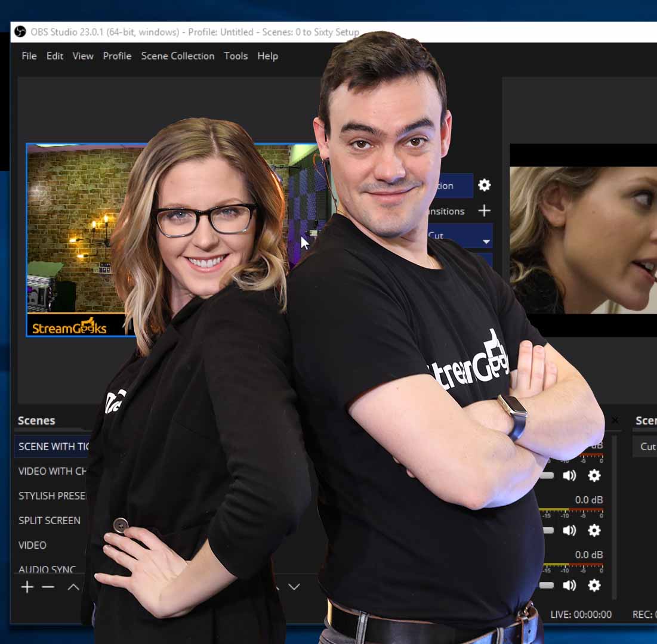Select the VIDEO scene
The image size is (657, 644).
(32, 545)
